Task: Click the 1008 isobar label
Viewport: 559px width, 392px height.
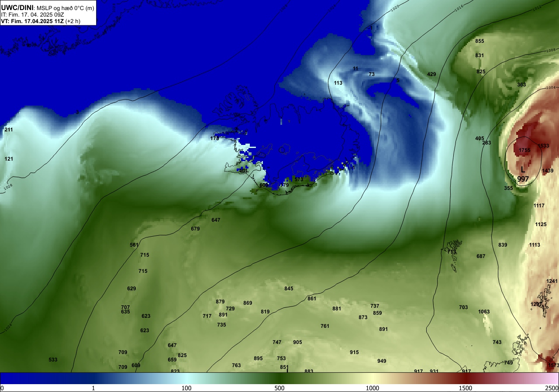Action: 551,51
